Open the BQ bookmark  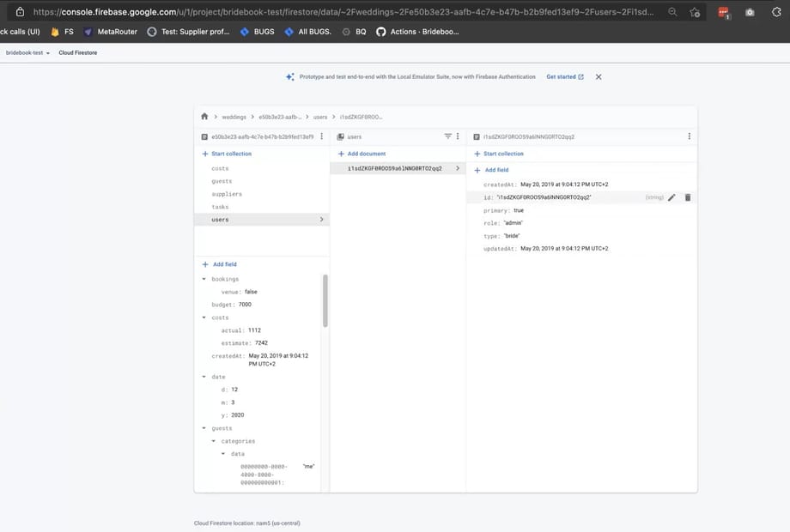[354, 32]
